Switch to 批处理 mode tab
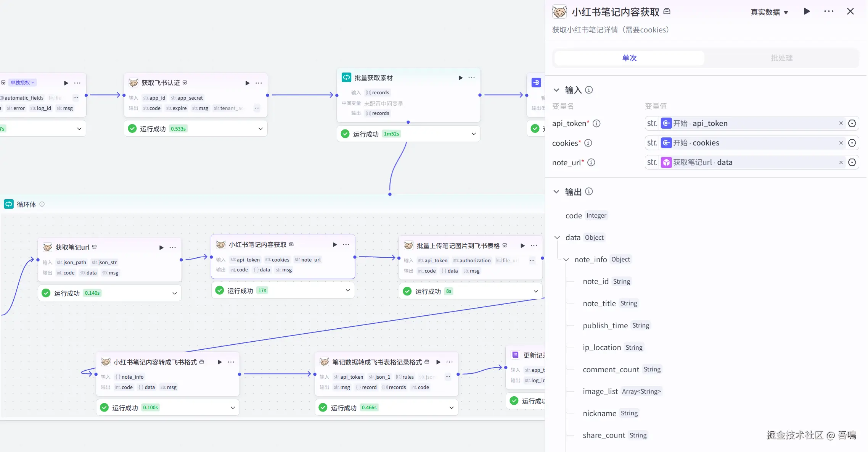The width and height of the screenshot is (868, 452). pos(781,58)
